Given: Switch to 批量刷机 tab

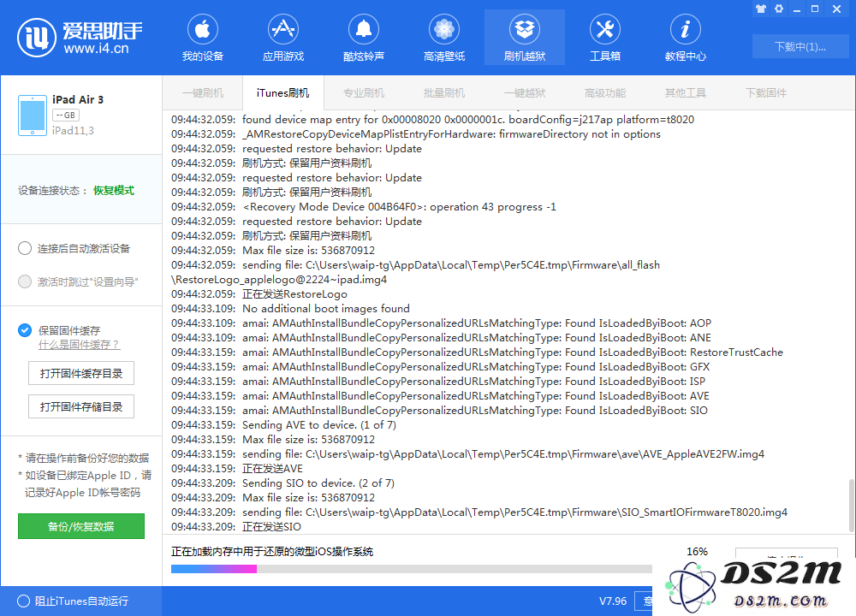Looking at the screenshot, I should point(443,92).
